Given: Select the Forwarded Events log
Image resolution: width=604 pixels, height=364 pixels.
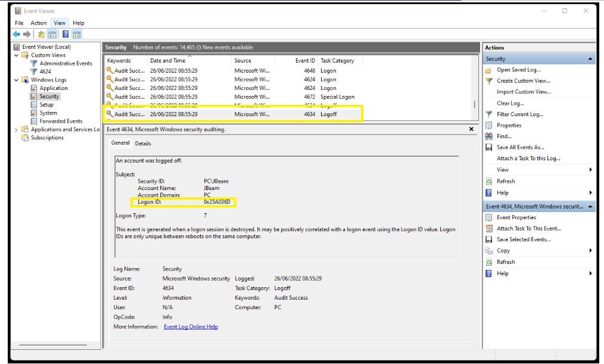Looking at the screenshot, I should pos(61,122).
